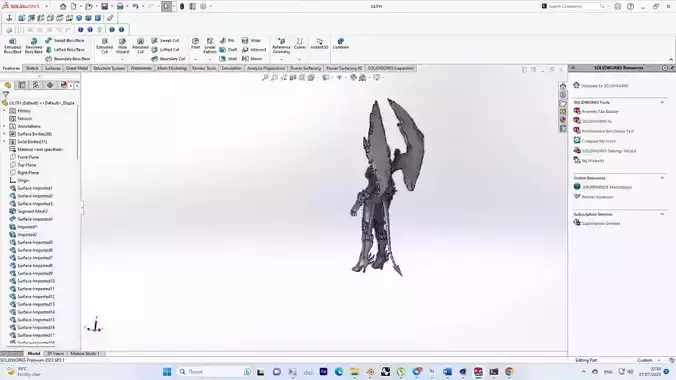Click the Save icon in title bar
This screenshot has height=380, width=676.
(x=104, y=6)
